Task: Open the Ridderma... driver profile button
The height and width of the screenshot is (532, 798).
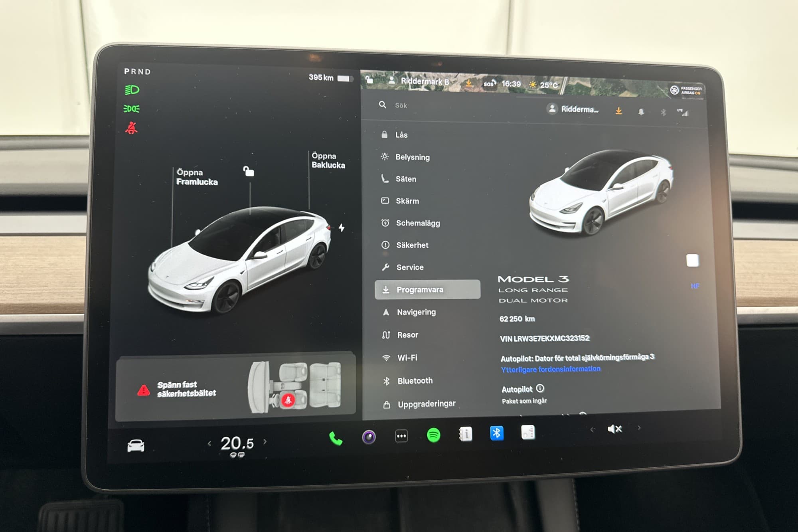Action: click(x=573, y=109)
